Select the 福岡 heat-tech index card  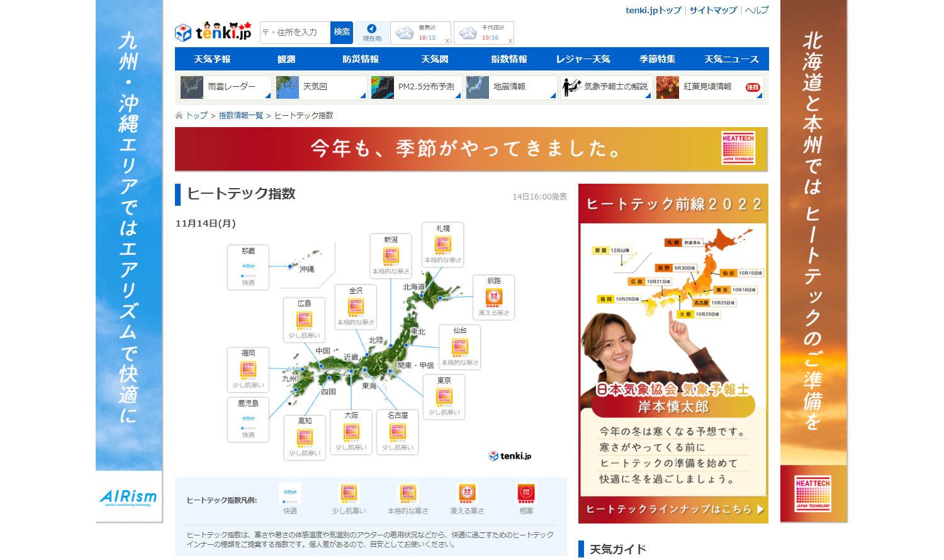coord(248,369)
